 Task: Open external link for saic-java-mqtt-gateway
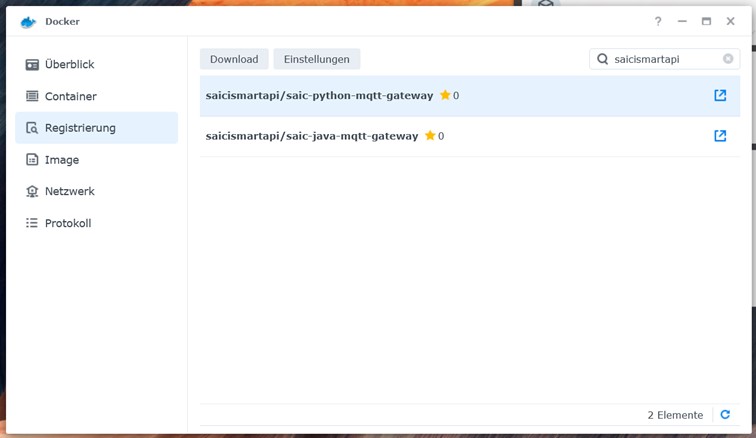[720, 136]
